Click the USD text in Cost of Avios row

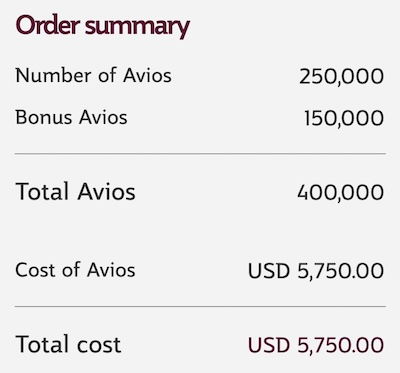269,271
